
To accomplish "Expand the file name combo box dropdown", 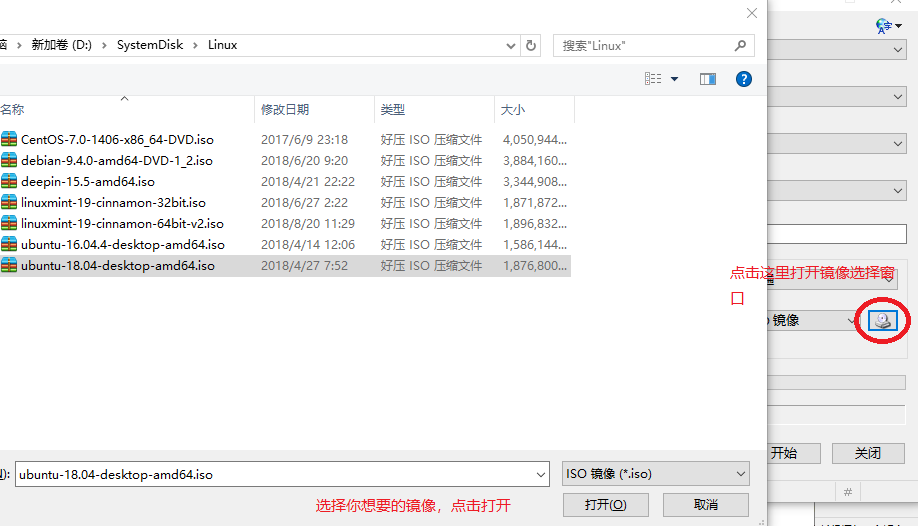I will click(x=540, y=474).
